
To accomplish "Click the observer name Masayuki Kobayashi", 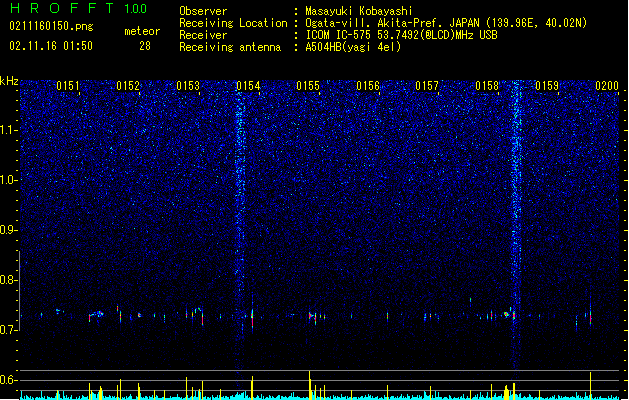I will pos(359,11).
